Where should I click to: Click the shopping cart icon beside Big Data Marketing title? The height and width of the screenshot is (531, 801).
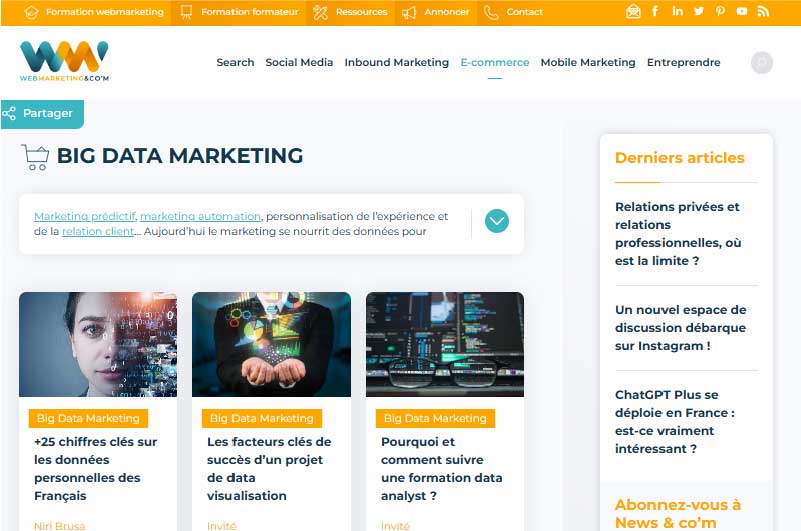[x=35, y=157]
